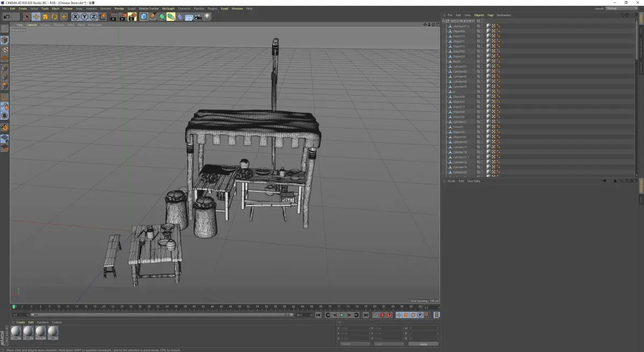Viewport: 644px width, 352px height.
Task: Collapse the root null object in tree
Action: click(x=444, y=21)
